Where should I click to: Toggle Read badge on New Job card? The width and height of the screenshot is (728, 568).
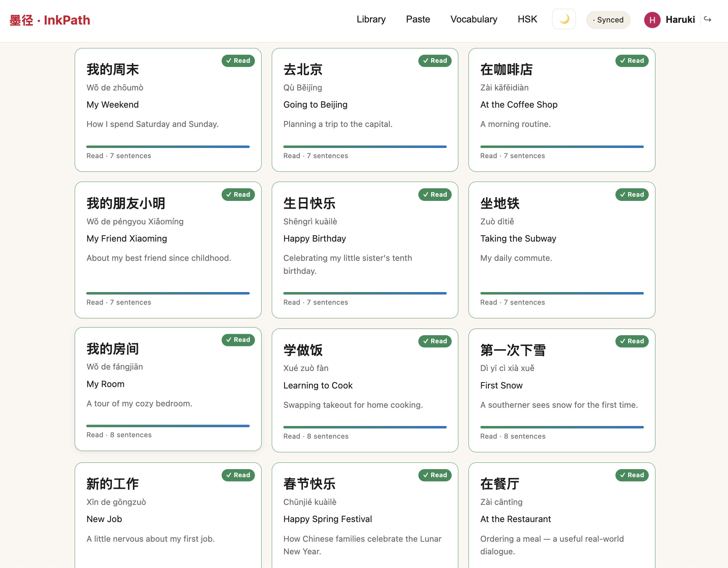pyautogui.click(x=238, y=475)
